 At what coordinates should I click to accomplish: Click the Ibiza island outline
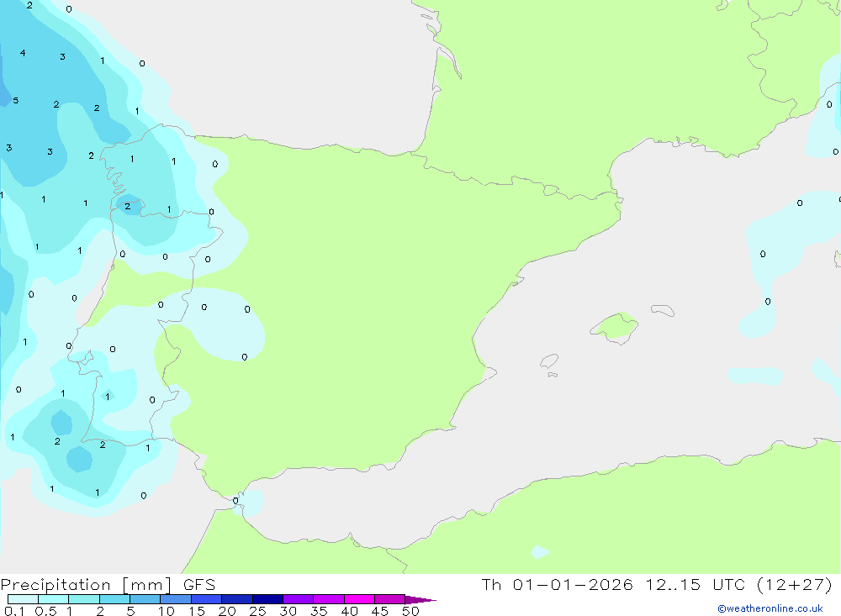coord(549,361)
